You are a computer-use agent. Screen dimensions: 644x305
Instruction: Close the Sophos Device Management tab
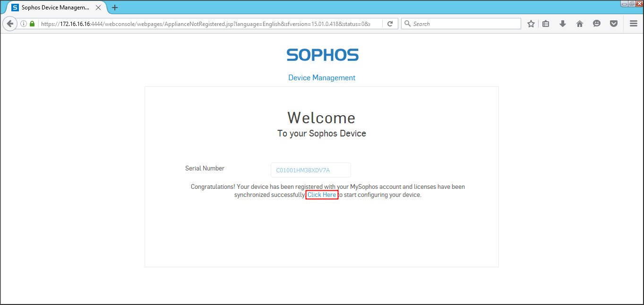(x=98, y=8)
